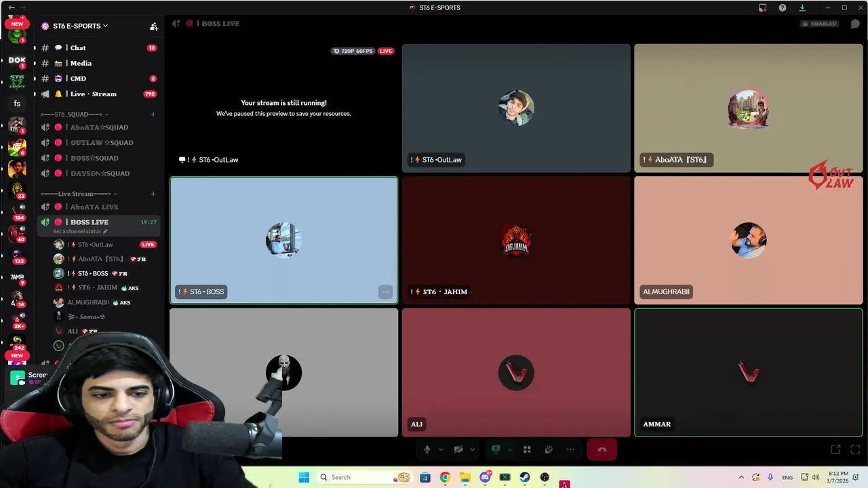This screenshot has width=868, height=488.
Task: Open the server icon with badge 6
Action: coord(17,147)
